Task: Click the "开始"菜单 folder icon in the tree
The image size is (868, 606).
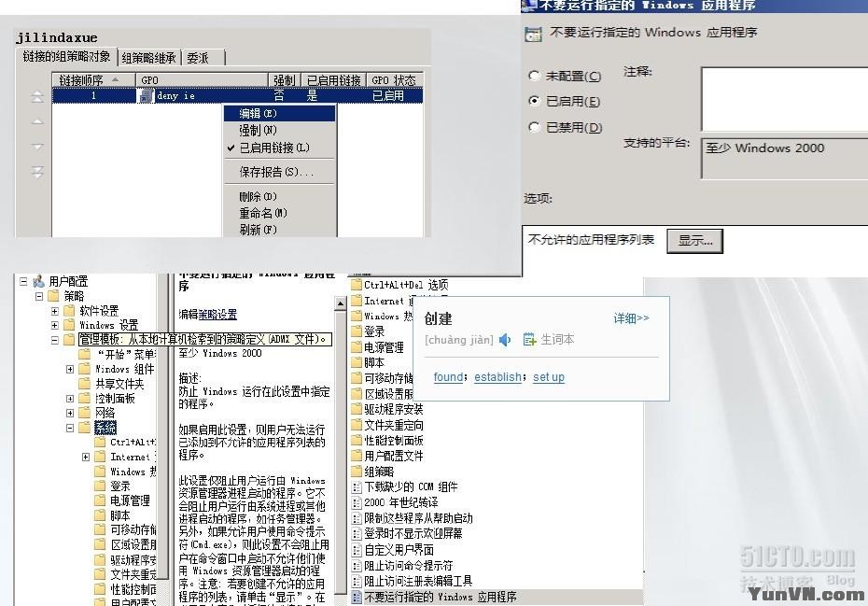Action: pyautogui.click(x=85, y=354)
